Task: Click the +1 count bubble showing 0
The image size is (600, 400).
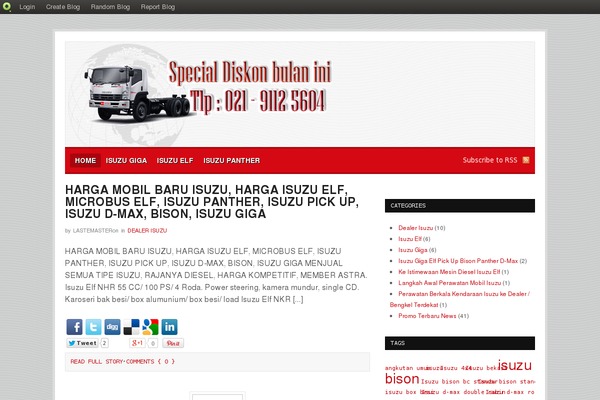Action: click(x=153, y=343)
